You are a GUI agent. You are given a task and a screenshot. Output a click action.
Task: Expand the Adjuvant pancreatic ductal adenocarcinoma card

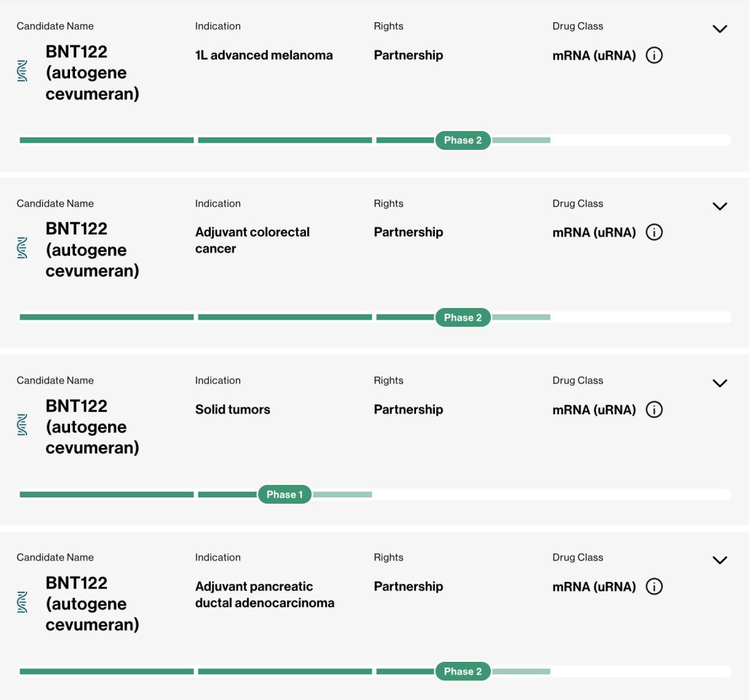pyautogui.click(x=720, y=560)
